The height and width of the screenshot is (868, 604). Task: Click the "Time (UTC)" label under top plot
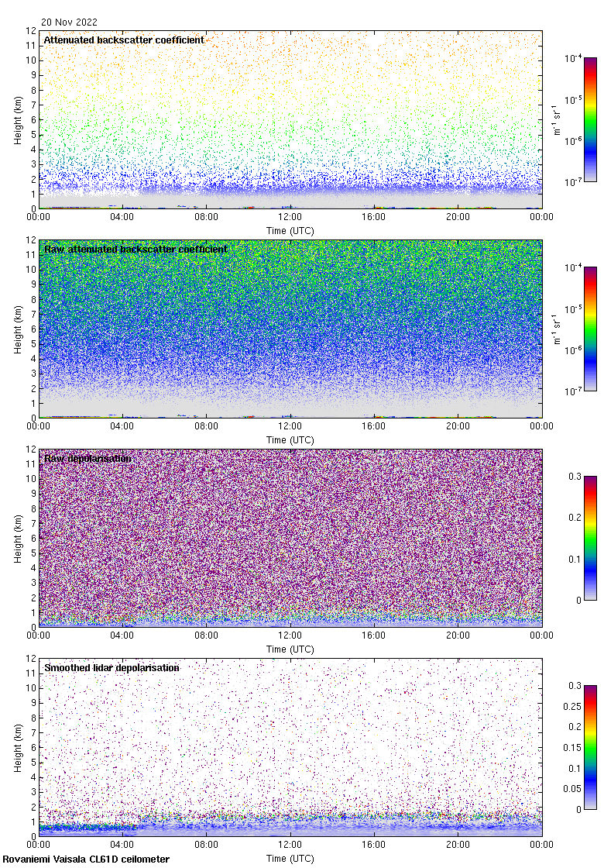click(290, 230)
